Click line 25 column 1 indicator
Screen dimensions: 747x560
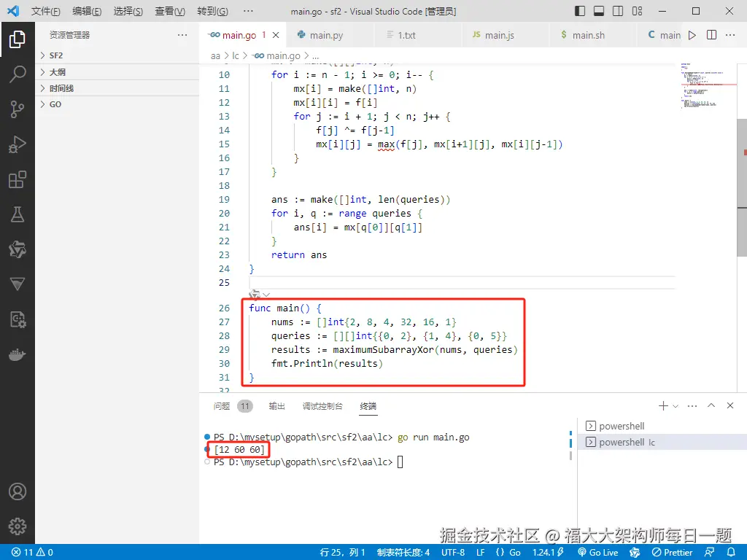[x=343, y=553]
